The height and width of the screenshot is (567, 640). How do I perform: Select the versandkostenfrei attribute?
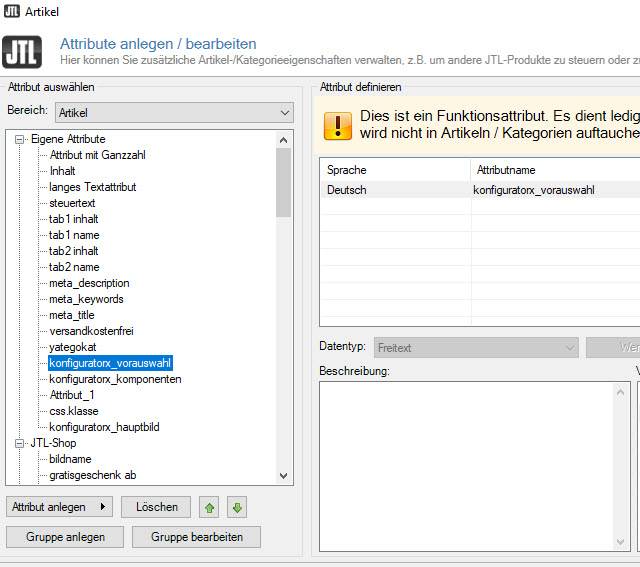point(91,331)
